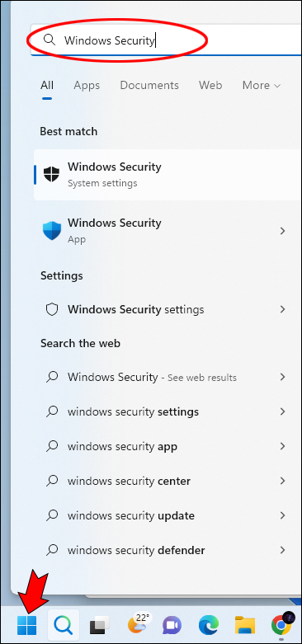The height and width of the screenshot is (644, 302).
Task: Click inside the Windows Security search box
Action: pos(166,40)
